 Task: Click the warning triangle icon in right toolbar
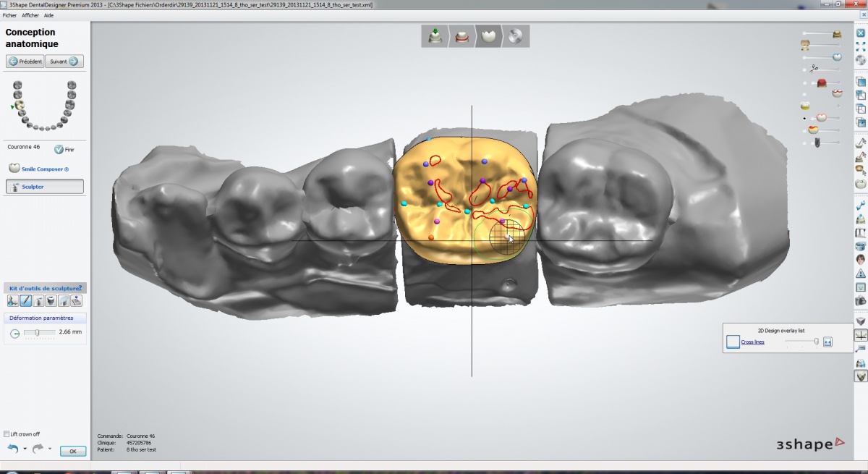[861, 273]
